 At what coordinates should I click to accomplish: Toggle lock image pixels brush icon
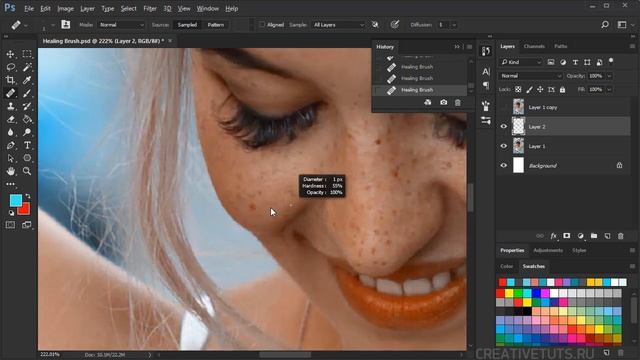pos(529,89)
